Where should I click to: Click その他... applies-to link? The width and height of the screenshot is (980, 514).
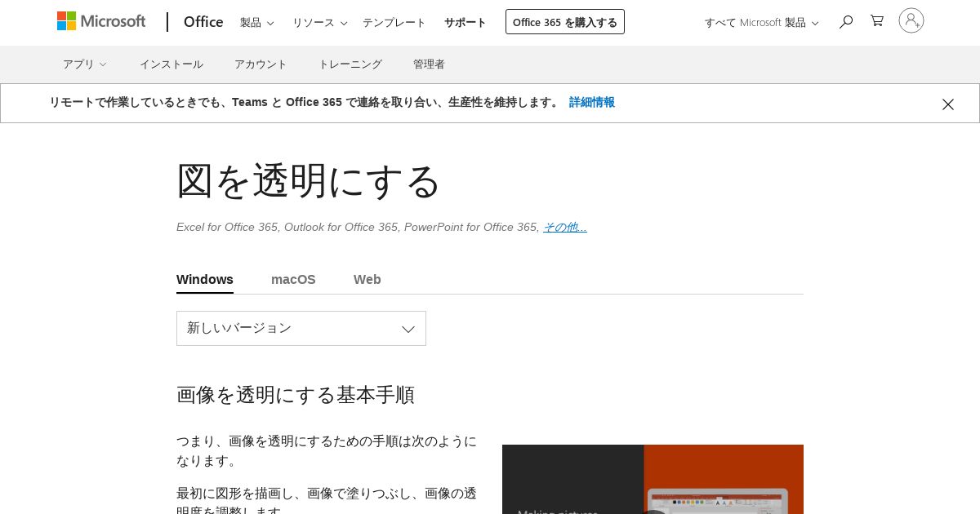click(565, 227)
